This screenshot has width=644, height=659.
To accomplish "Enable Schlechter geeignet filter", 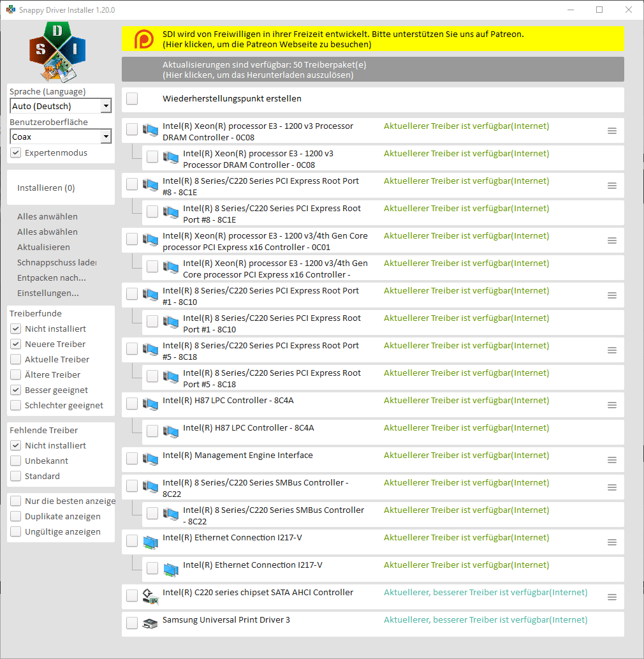I will (15, 405).
